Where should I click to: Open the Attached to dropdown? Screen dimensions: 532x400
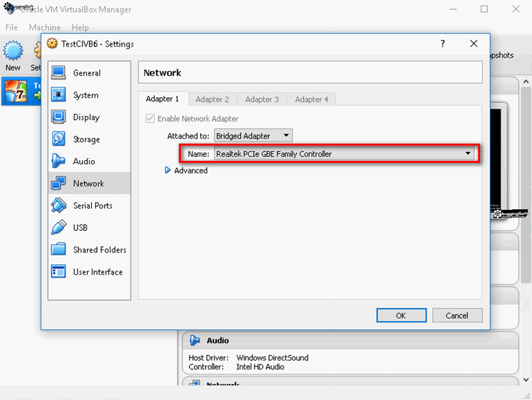(x=253, y=136)
